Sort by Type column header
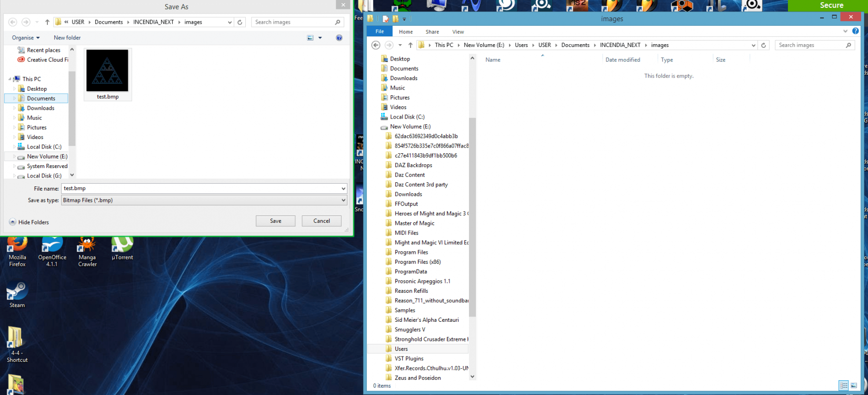The width and height of the screenshot is (868, 395). point(667,60)
